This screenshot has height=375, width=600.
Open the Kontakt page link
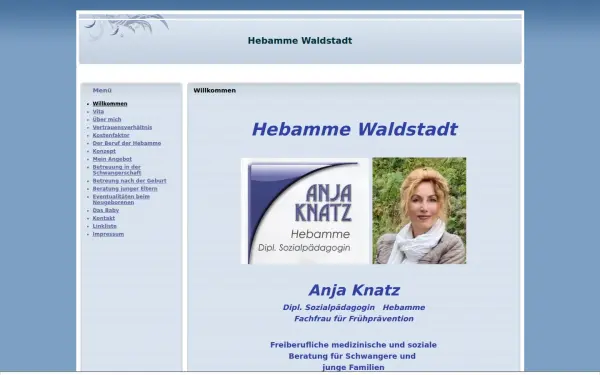(x=104, y=218)
